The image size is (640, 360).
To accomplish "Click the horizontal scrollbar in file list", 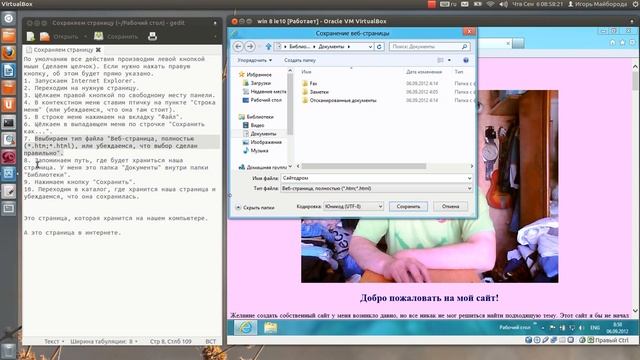I will [363, 166].
